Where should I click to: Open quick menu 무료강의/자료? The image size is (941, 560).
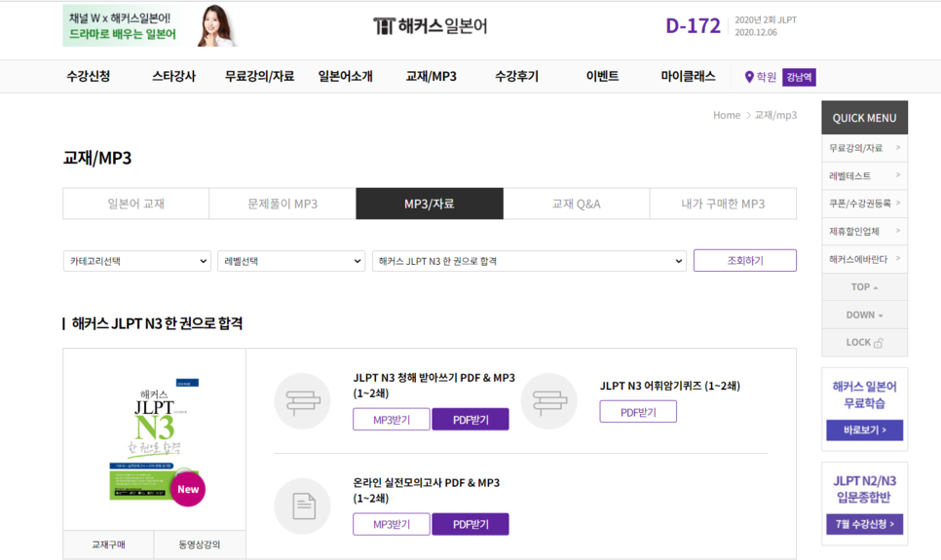click(x=864, y=148)
